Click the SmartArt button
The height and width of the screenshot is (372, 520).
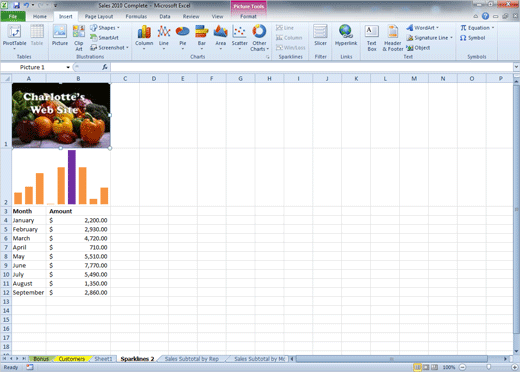(x=104, y=38)
